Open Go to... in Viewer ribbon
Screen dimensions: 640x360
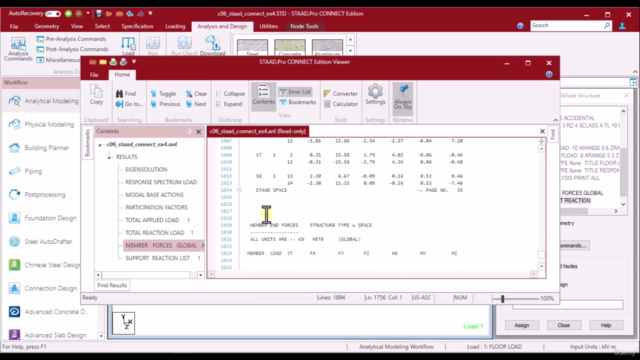tap(129, 104)
